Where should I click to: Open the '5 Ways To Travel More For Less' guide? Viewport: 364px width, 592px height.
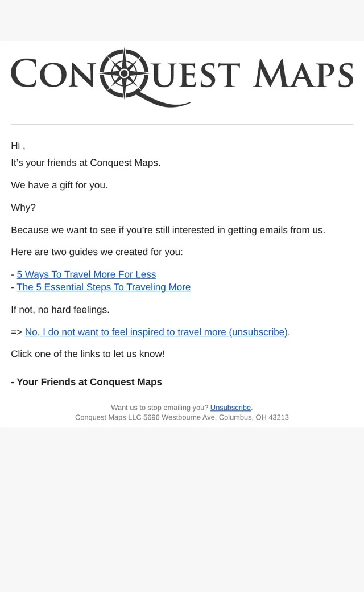tap(86, 274)
